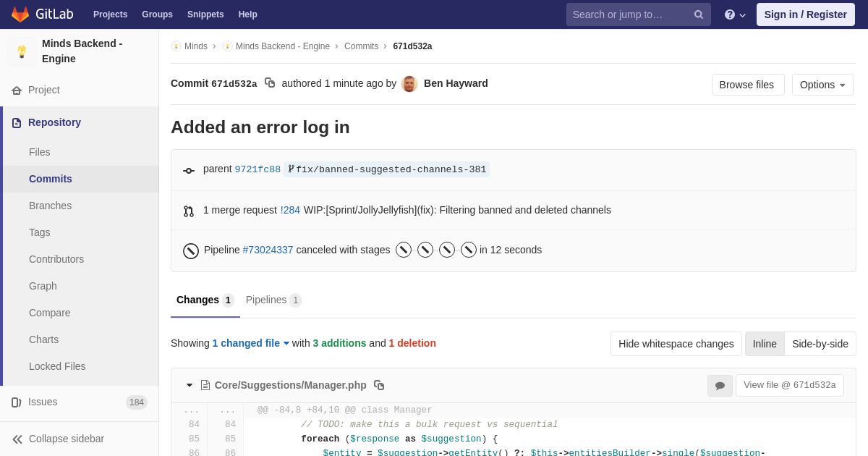Open Snippets in top navigation
The image size is (868, 456).
pyautogui.click(x=205, y=14)
